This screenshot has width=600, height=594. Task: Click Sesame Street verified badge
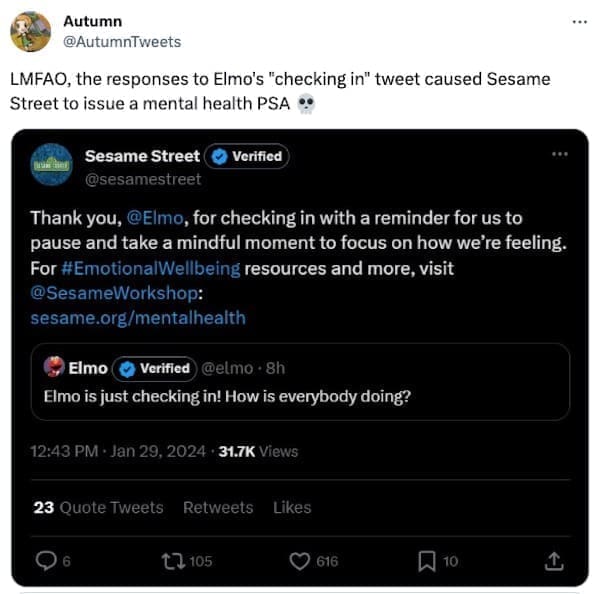tap(247, 156)
